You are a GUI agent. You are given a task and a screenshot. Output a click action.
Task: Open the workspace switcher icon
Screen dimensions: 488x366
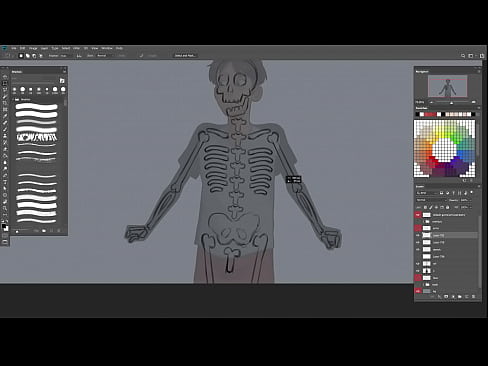click(471, 56)
